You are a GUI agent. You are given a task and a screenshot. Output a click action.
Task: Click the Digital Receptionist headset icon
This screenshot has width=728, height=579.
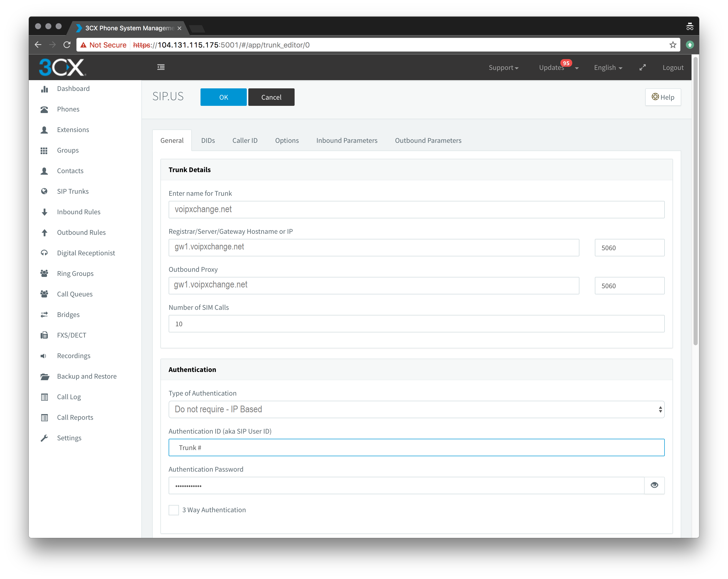tap(44, 253)
